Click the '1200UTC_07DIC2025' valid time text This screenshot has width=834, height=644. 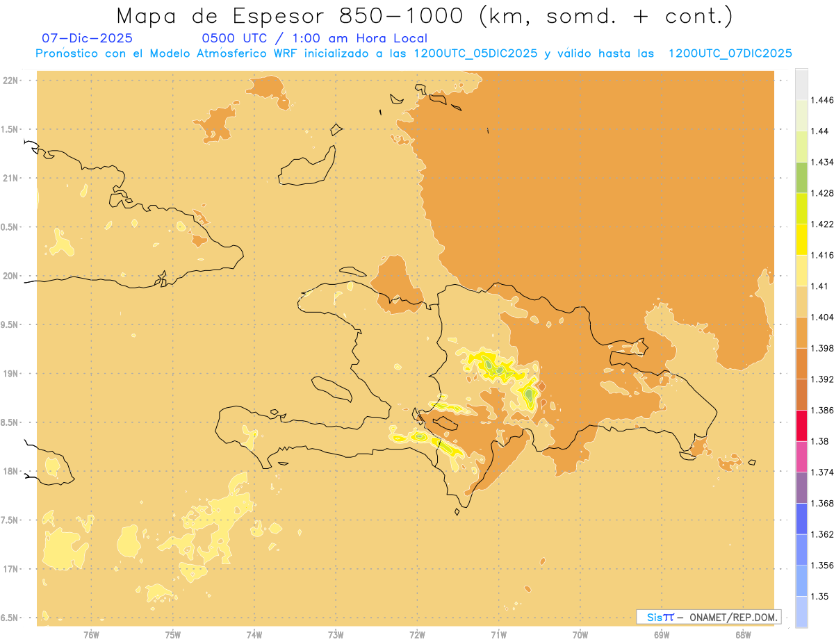730,53
